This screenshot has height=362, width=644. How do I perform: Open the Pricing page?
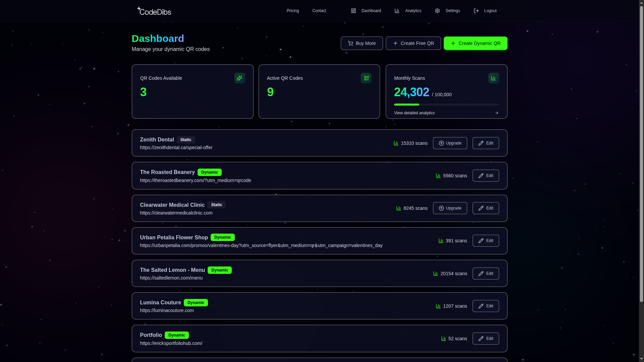tap(292, 11)
